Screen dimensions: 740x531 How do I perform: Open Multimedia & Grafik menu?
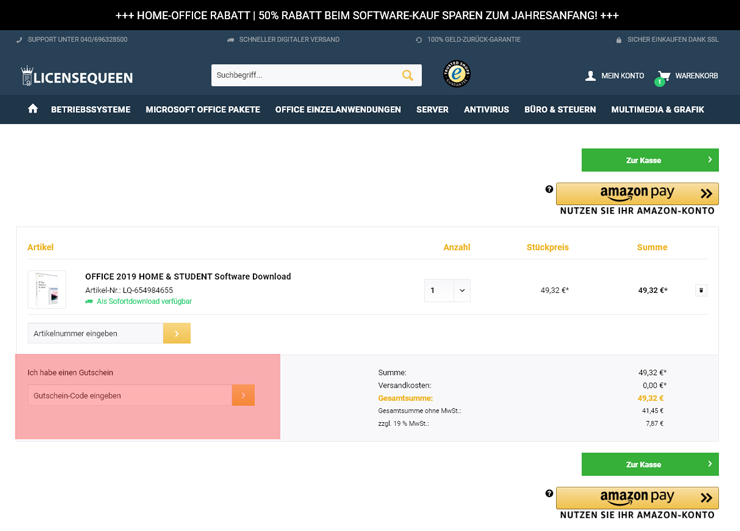pyautogui.click(x=657, y=110)
